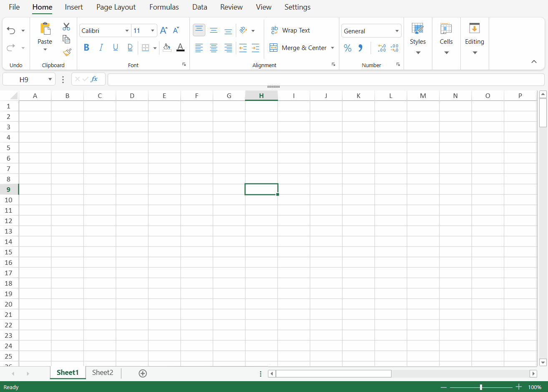This screenshot has width=548, height=392.
Task: Click the Paste clipboard icon
Action: (x=45, y=29)
